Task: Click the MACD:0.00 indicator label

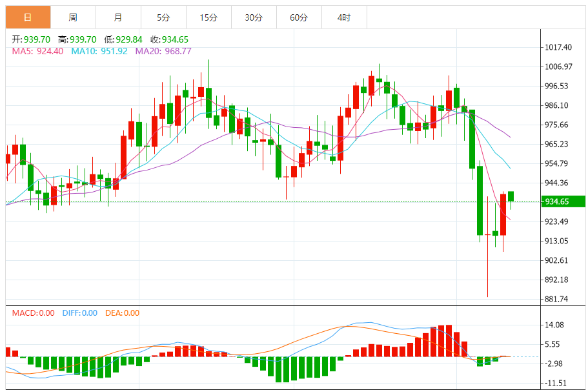Action: 34,313
